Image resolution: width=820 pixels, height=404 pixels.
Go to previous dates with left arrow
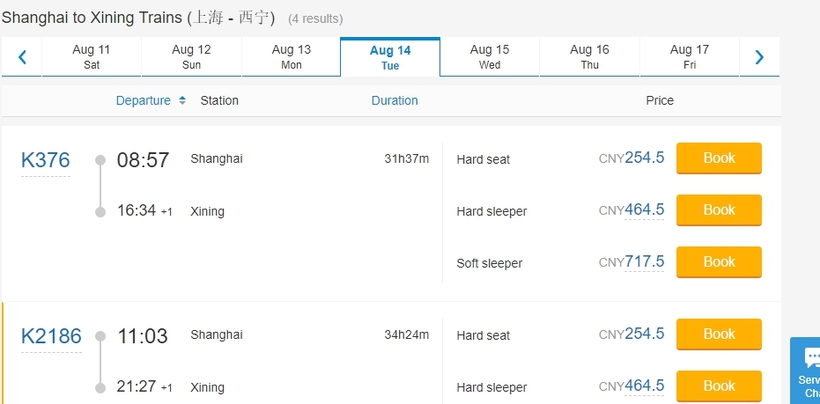[x=22, y=57]
